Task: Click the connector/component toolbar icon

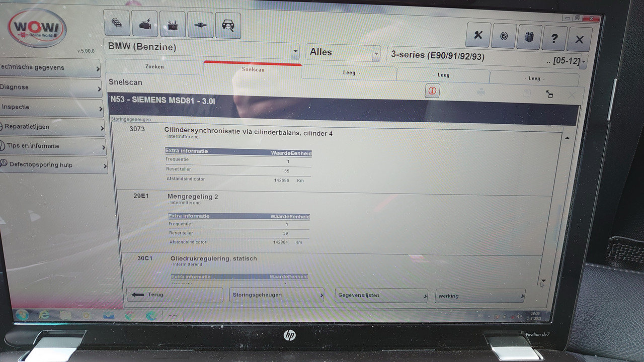Action: 200,25
